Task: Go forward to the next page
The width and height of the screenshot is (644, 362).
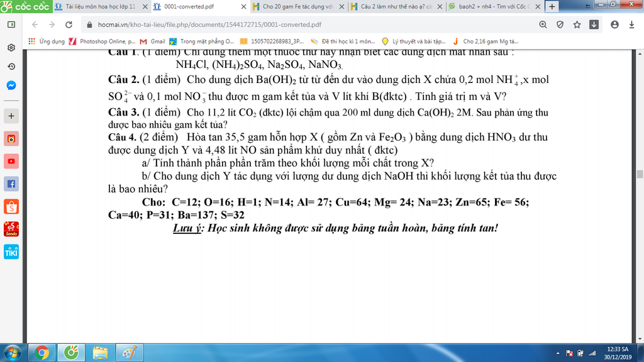Action: [52, 25]
